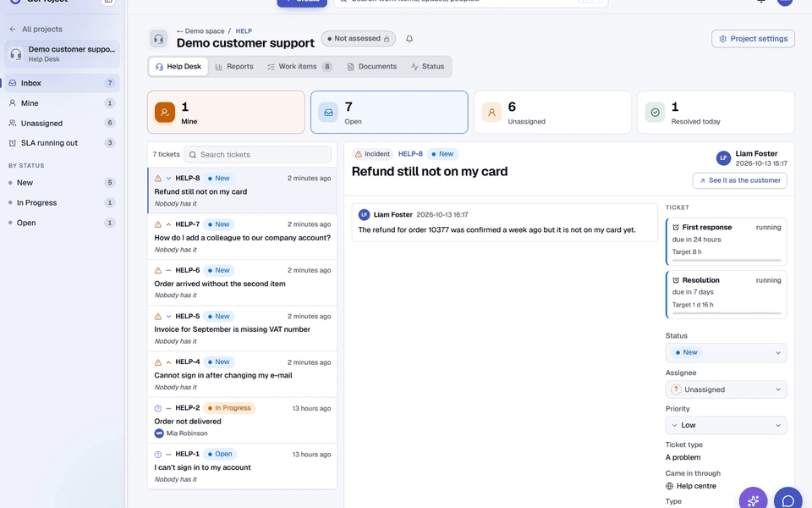Screen dimensions: 812x508
Task: Open the Documents tab
Action: coord(372,66)
